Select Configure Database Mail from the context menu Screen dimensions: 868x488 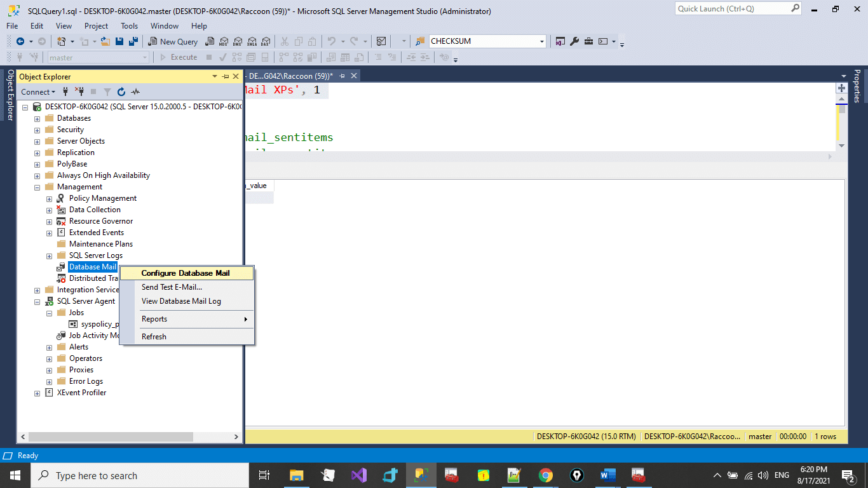tap(187, 273)
